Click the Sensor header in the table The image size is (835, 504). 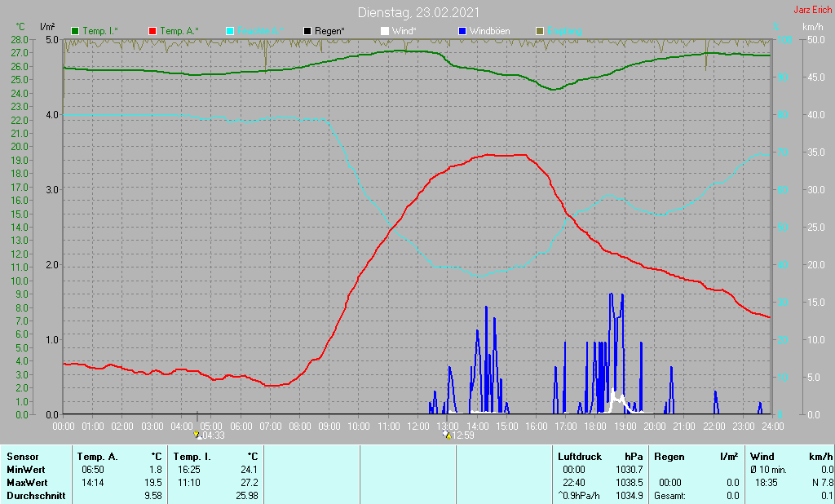(22, 457)
